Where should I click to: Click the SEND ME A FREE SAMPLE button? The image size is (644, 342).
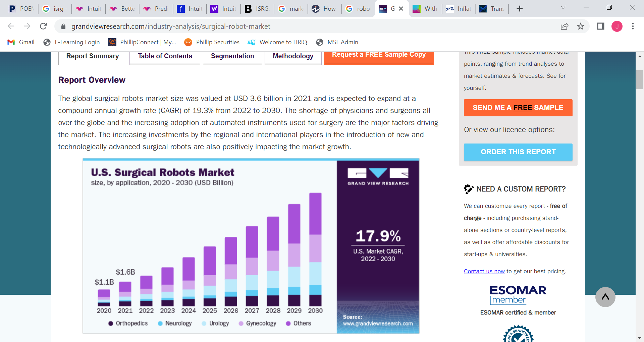518,108
